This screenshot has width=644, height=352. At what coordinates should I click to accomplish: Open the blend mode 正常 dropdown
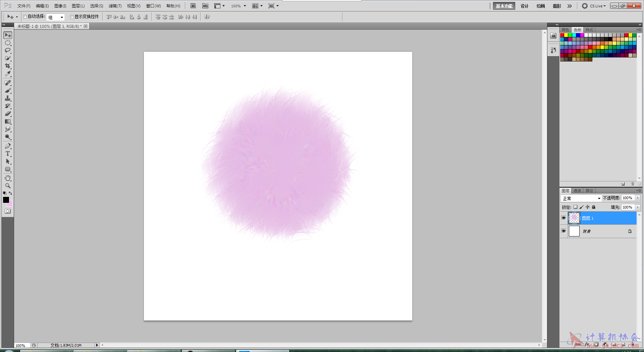581,198
